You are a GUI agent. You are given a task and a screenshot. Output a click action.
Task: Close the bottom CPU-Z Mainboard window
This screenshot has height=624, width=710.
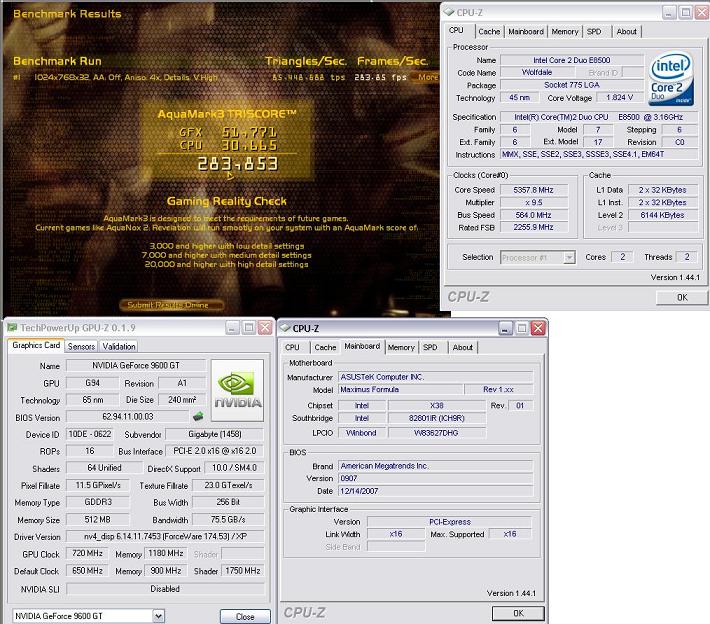point(538,328)
